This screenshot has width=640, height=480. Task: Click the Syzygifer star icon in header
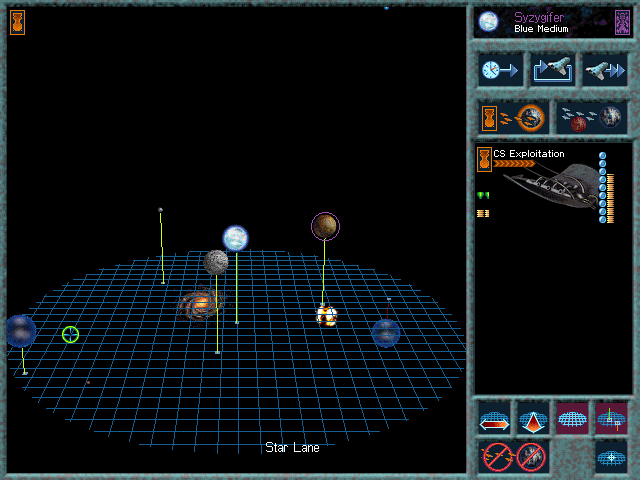click(488, 21)
